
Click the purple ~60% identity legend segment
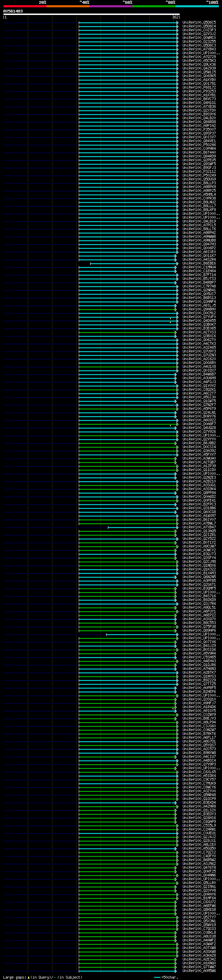click(111, 6)
